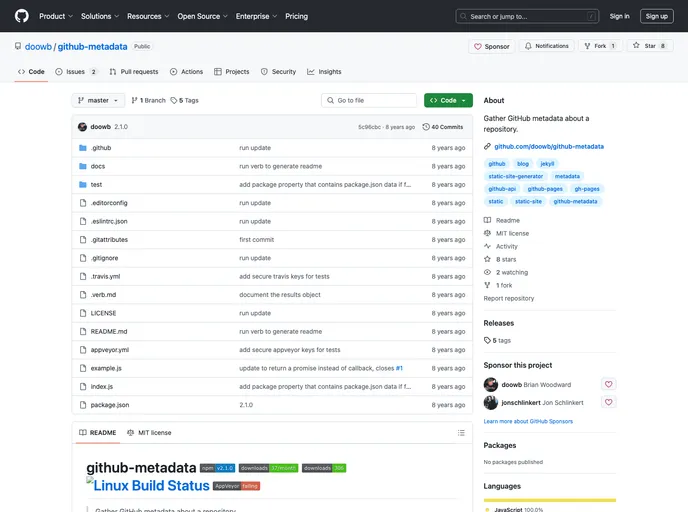Switch to the Projects tab

232,72
